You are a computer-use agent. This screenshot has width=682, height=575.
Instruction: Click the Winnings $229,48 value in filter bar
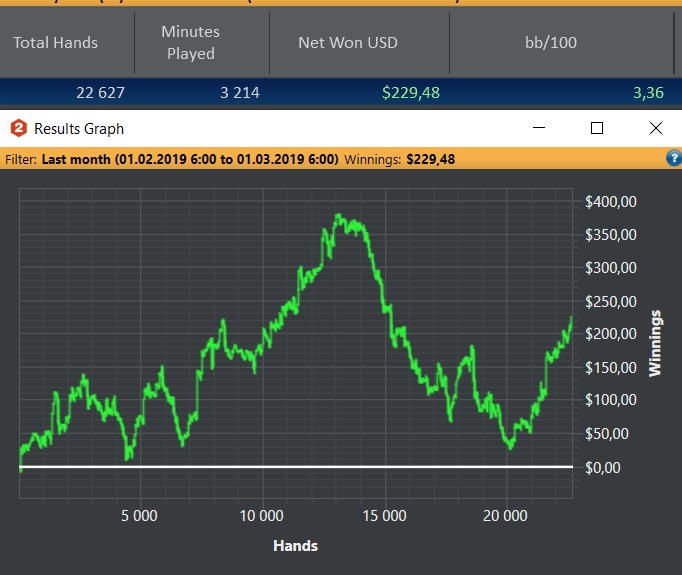tap(431, 159)
